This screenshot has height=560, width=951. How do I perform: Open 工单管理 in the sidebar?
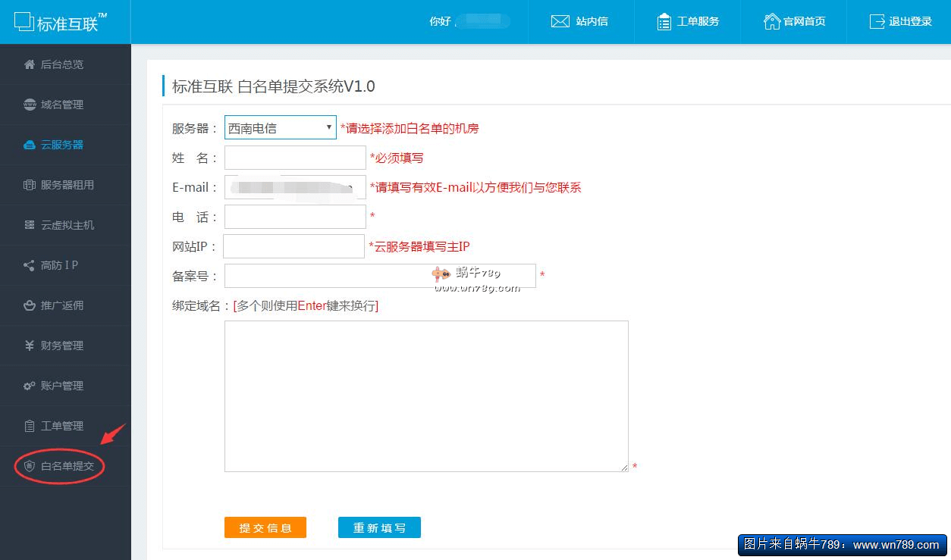point(62,426)
